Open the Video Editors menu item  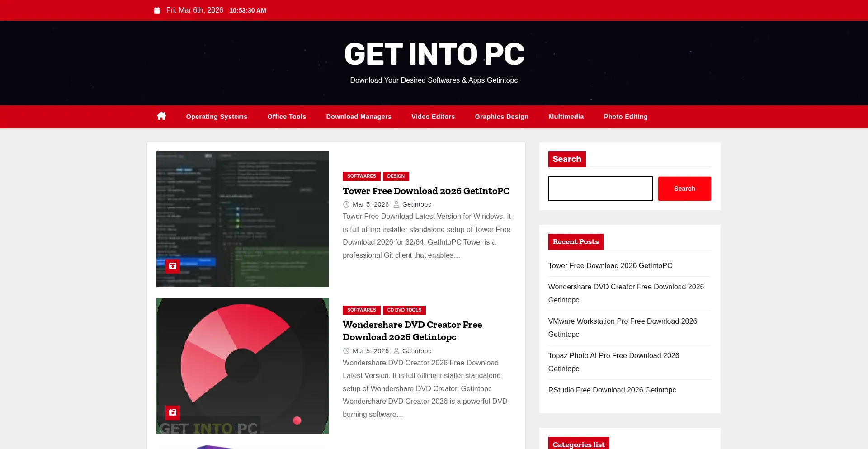tap(433, 117)
